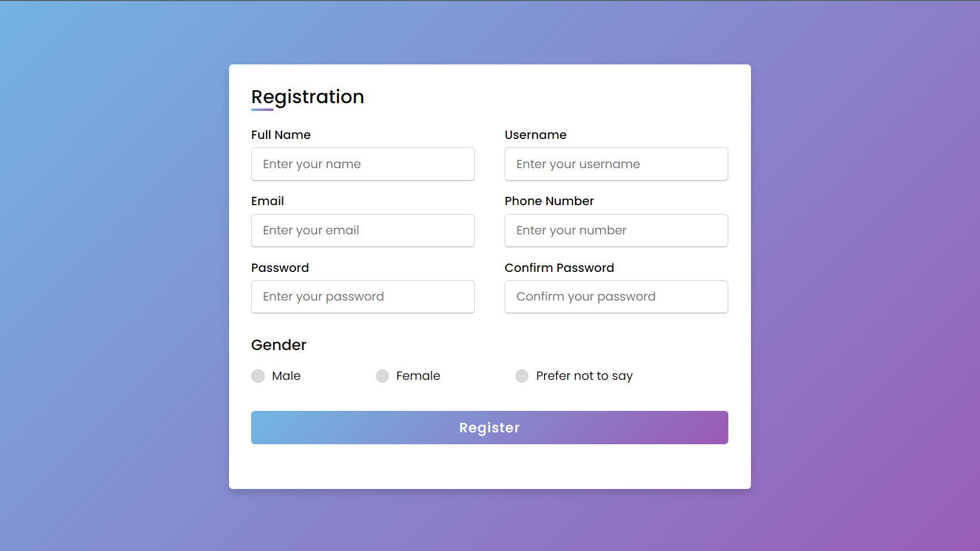This screenshot has width=980, height=551.
Task: Focus the Password entry field
Action: (x=363, y=297)
